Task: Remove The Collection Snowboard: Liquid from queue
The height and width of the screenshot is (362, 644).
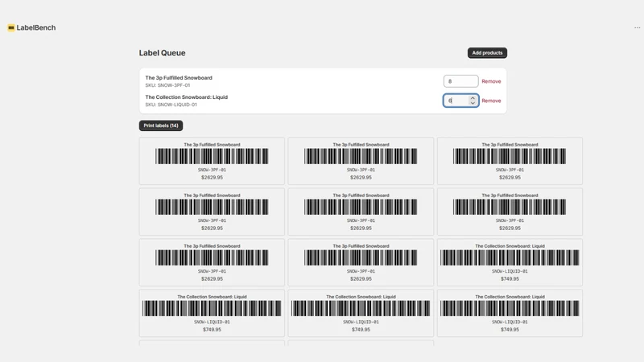Action: tap(491, 101)
